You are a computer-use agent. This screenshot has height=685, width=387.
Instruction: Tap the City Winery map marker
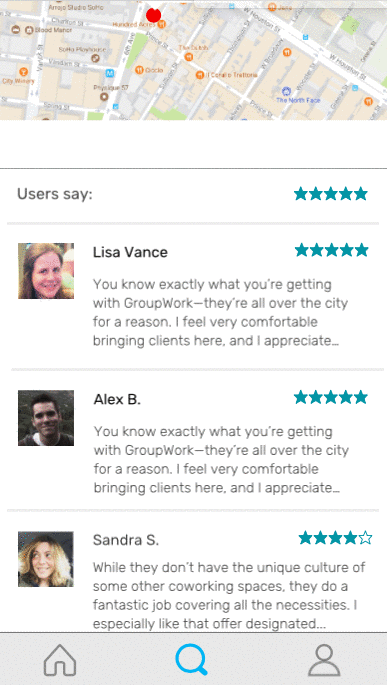pos(24,71)
